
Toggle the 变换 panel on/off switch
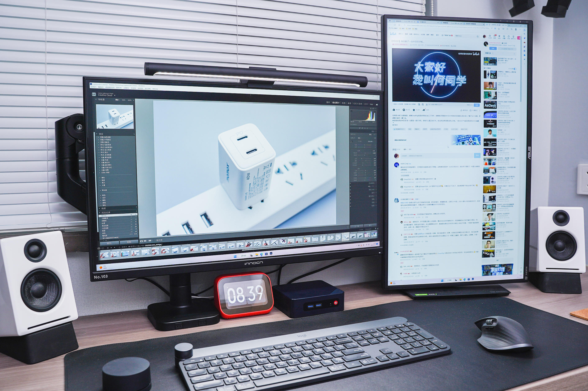(x=350, y=200)
